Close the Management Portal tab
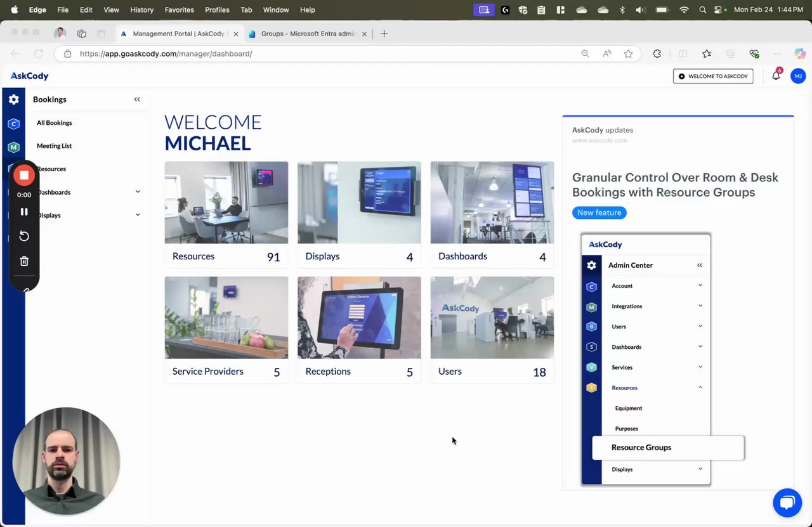This screenshot has height=527, width=812. [x=235, y=34]
